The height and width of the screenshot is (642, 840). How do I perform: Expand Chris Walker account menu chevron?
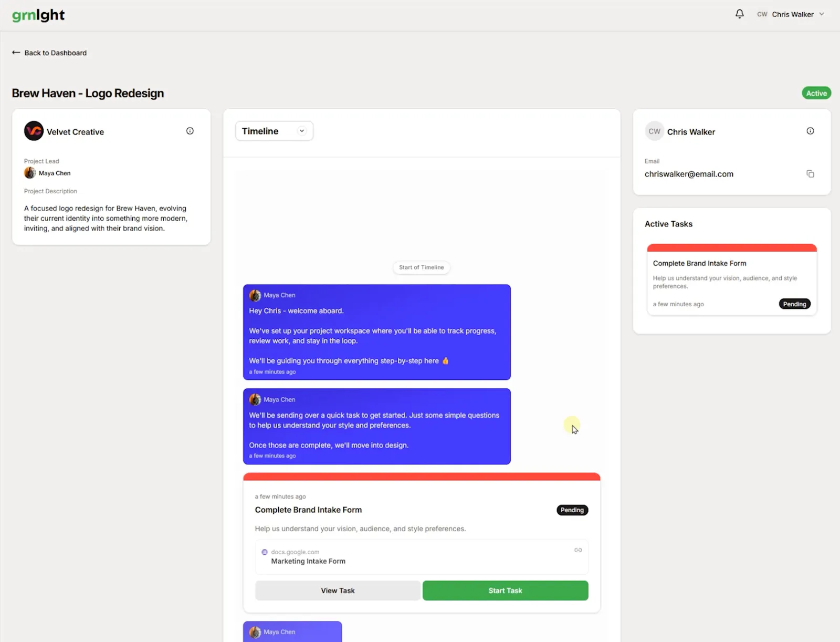click(x=822, y=14)
